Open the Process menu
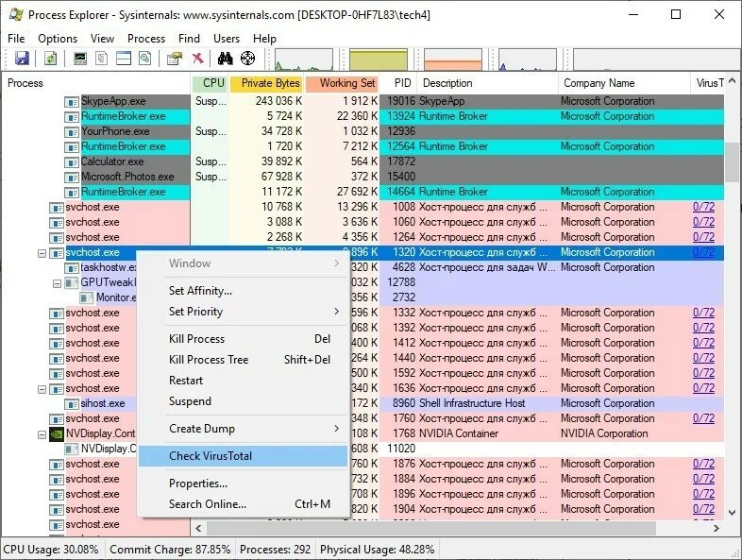This screenshot has height=560, width=742. point(146,39)
